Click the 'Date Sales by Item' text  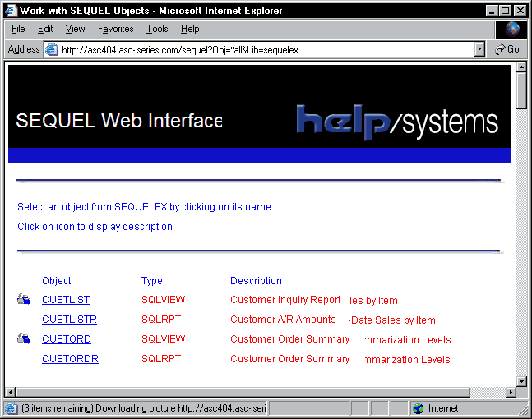[x=392, y=320]
